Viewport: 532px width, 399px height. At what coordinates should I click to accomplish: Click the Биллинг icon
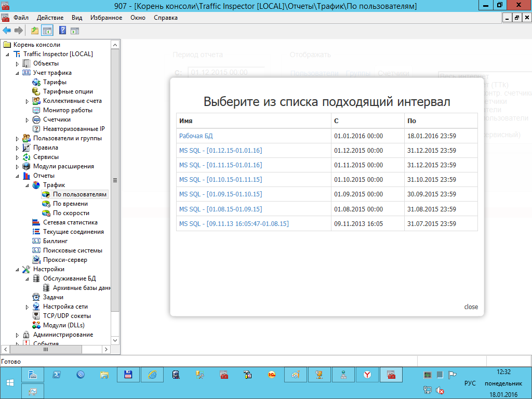click(36, 241)
